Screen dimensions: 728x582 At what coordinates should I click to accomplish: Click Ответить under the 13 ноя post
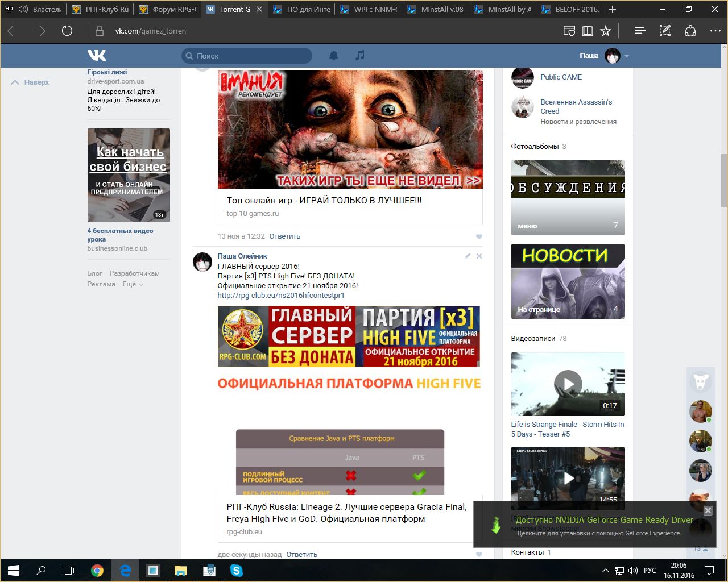coord(284,236)
